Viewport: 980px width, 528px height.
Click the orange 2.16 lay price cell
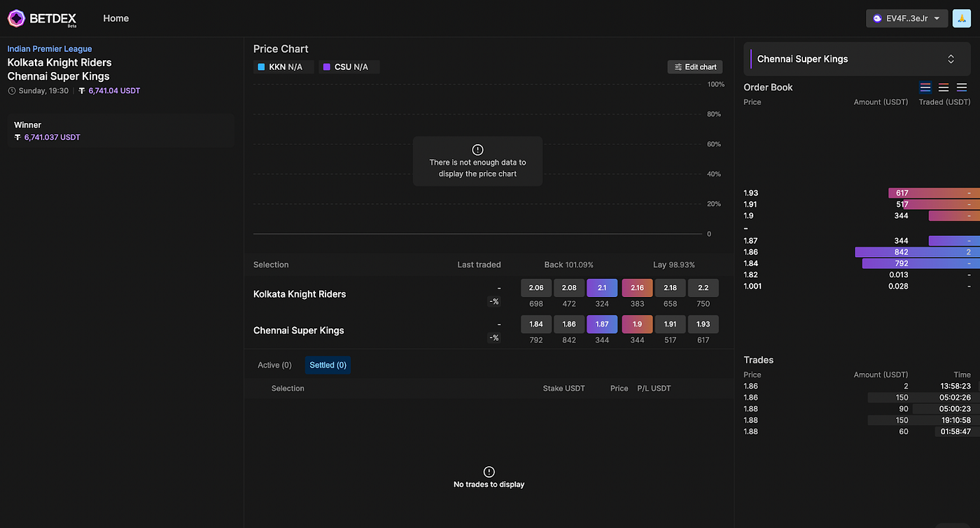click(637, 287)
